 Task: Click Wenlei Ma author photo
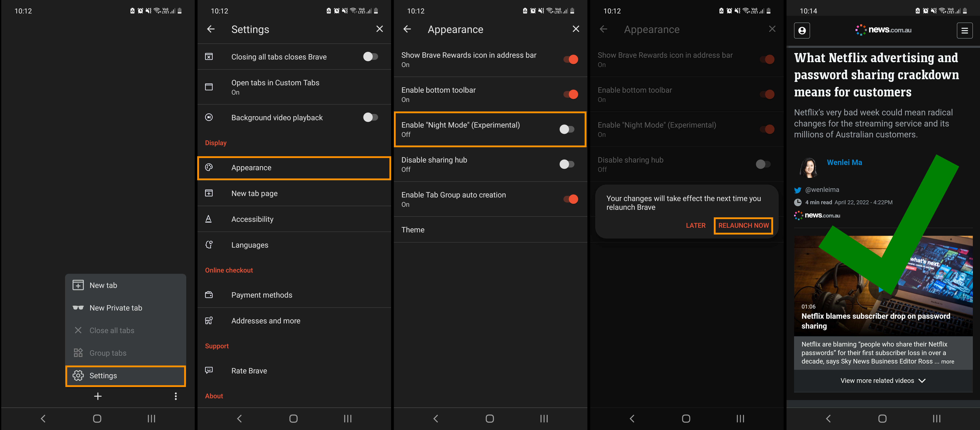[x=808, y=168]
